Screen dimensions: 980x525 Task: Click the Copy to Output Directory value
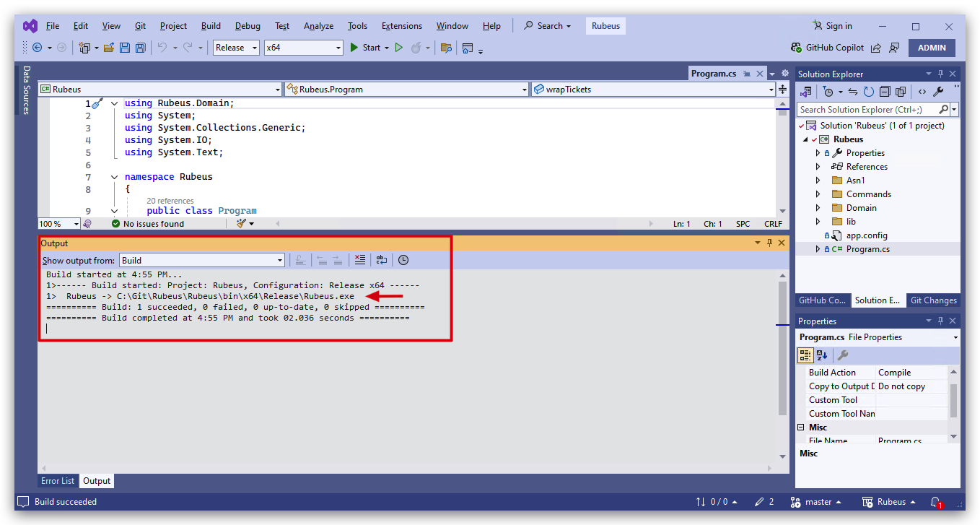tap(911, 386)
